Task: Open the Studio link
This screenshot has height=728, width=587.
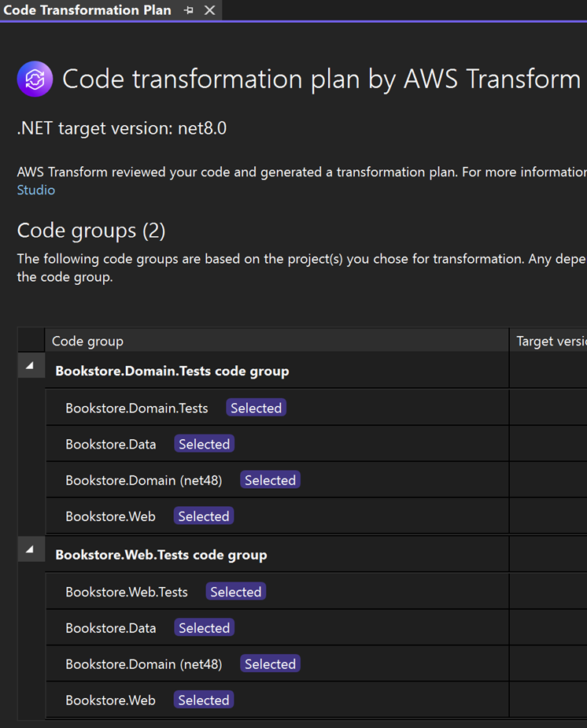Action: (x=35, y=190)
